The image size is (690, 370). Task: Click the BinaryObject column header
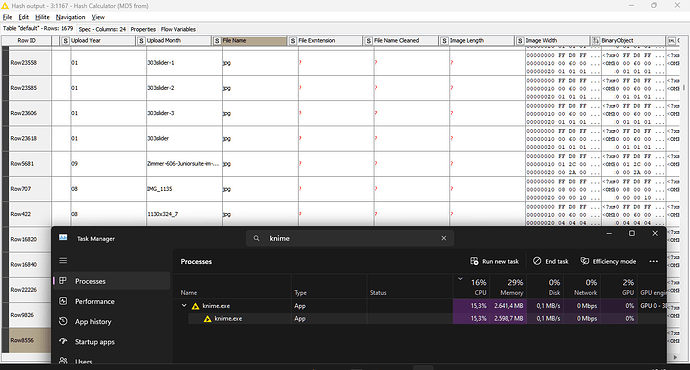coord(628,40)
